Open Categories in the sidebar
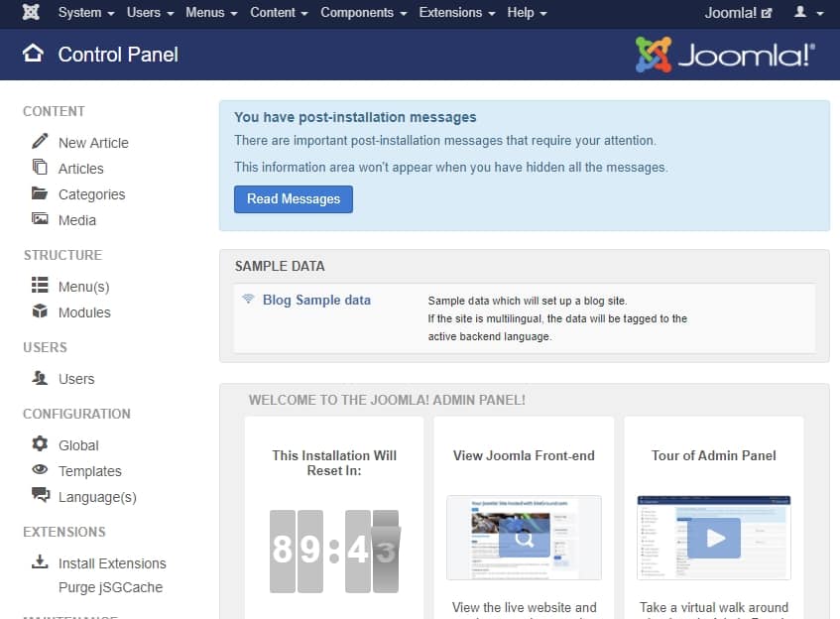The width and height of the screenshot is (840, 619). click(x=91, y=194)
